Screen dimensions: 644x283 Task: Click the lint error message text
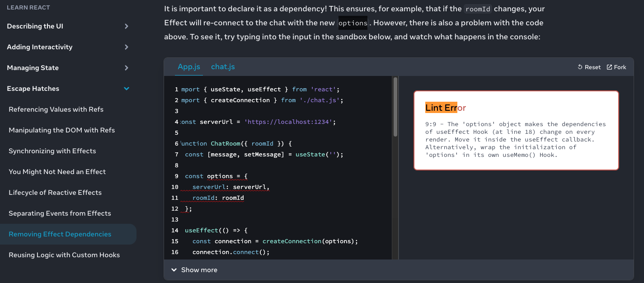(516, 140)
